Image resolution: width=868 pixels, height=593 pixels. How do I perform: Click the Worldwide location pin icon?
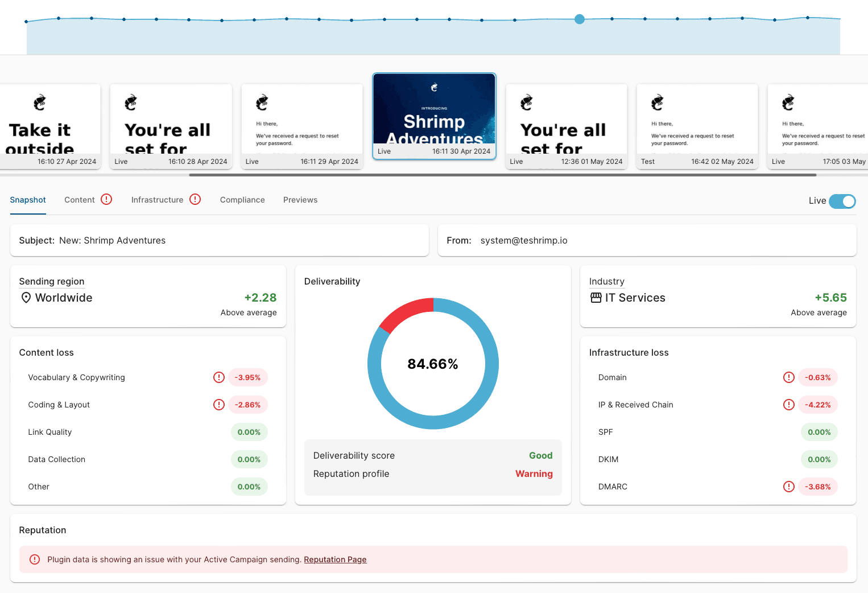(x=26, y=298)
